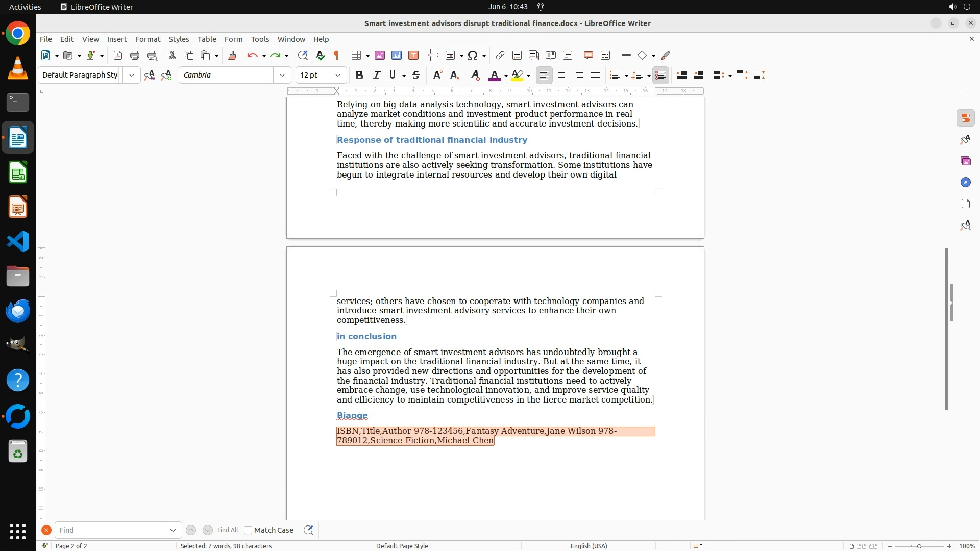Open the Tools menu

pyautogui.click(x=260, y=39)
